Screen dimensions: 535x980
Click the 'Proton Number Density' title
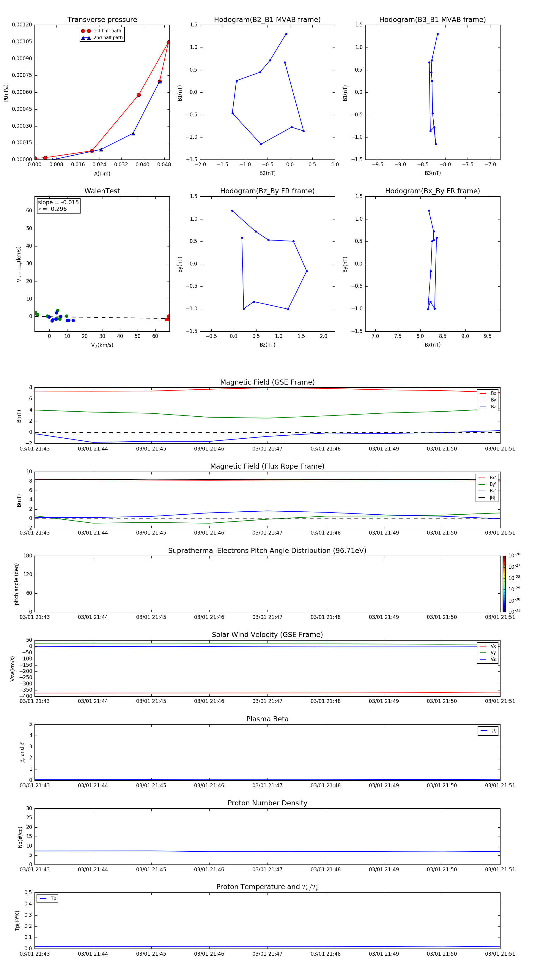point(267,803)
